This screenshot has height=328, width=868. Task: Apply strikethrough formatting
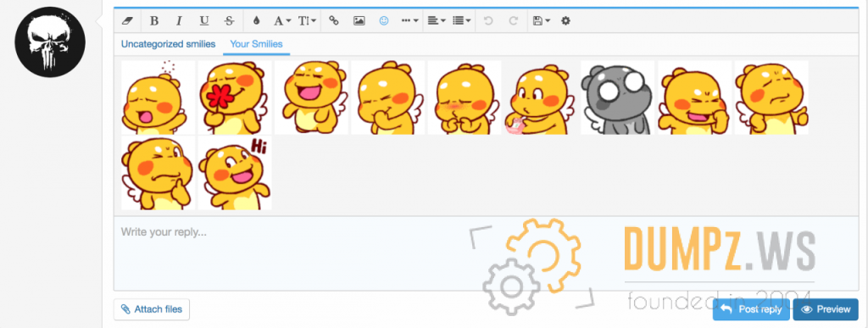[229, 21]
